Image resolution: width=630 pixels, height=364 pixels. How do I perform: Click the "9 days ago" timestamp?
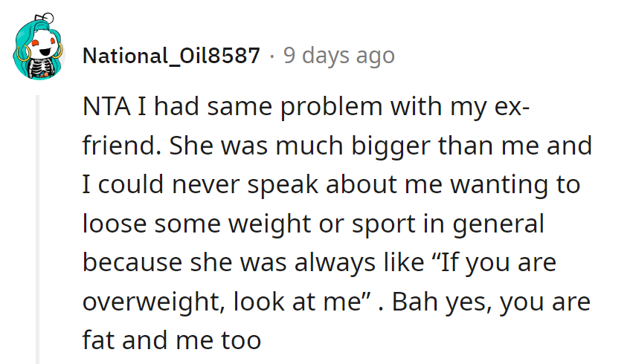pyautogui.click(x=338, y=56)
